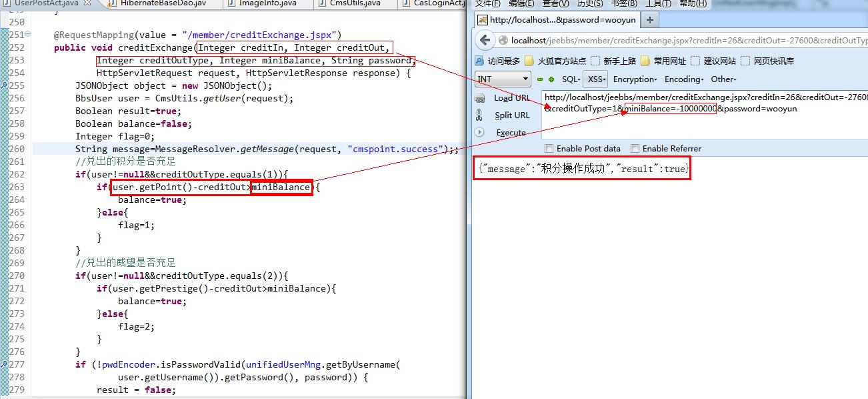
Task: Expand the Encryption dropdown menu
Action: coord(635,79)
